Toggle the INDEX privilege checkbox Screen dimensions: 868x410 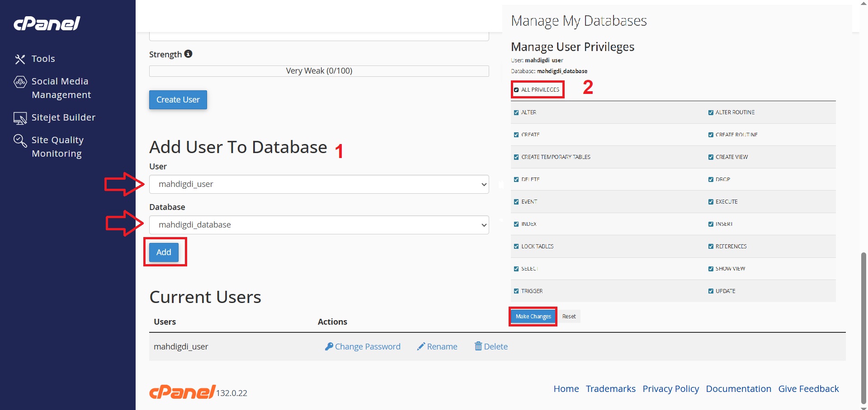point(516,224)
